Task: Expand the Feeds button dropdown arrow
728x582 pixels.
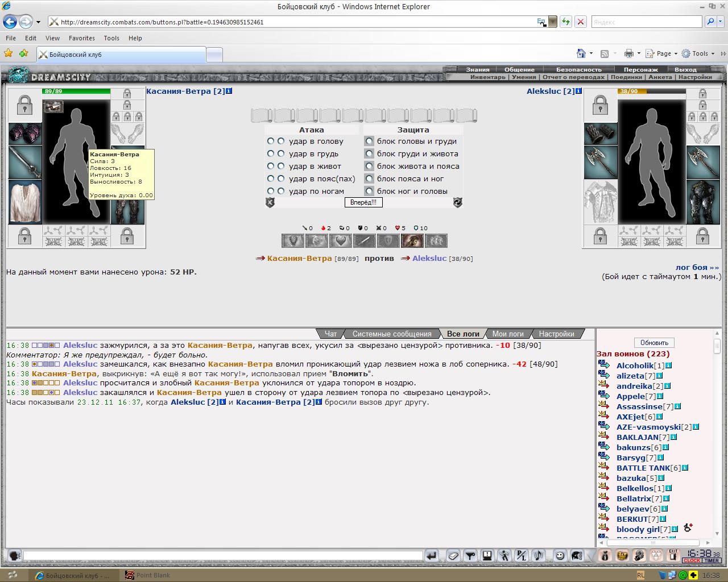Action: coord(615,53)
